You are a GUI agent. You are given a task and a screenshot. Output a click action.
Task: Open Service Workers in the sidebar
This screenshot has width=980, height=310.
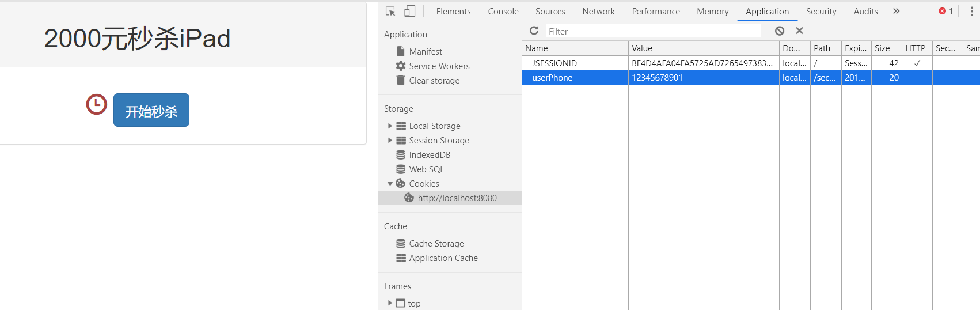click(x=439, y=66)
